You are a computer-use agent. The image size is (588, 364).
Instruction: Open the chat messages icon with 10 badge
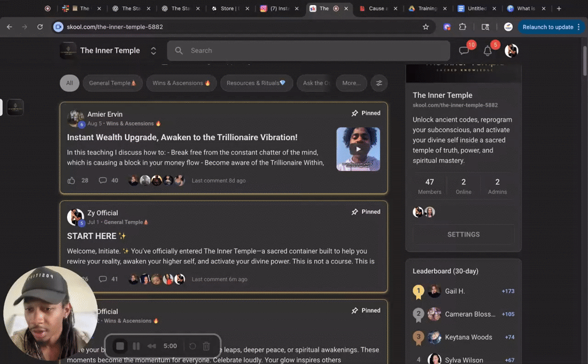[464, 51]
